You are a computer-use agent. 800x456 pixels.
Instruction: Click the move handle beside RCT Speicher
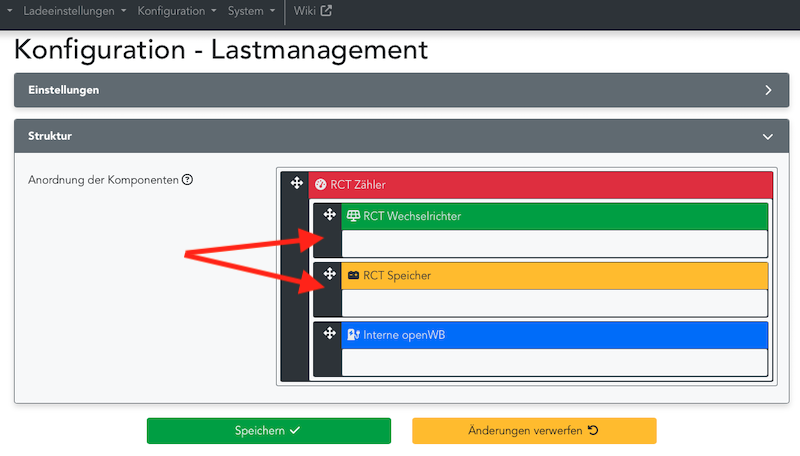pos(328,274)
